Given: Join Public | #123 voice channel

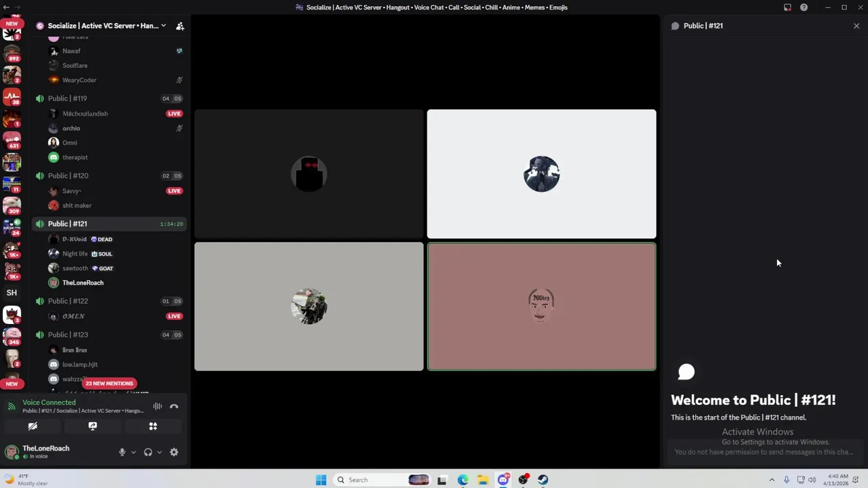Looking at the screenshot, I should tap(109, 335).
